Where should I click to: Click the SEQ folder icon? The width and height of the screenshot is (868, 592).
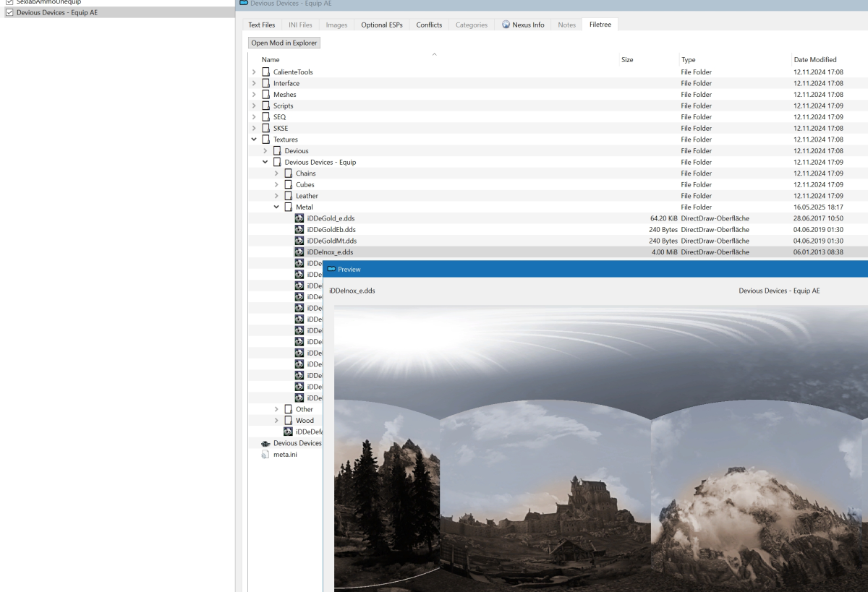265,117
